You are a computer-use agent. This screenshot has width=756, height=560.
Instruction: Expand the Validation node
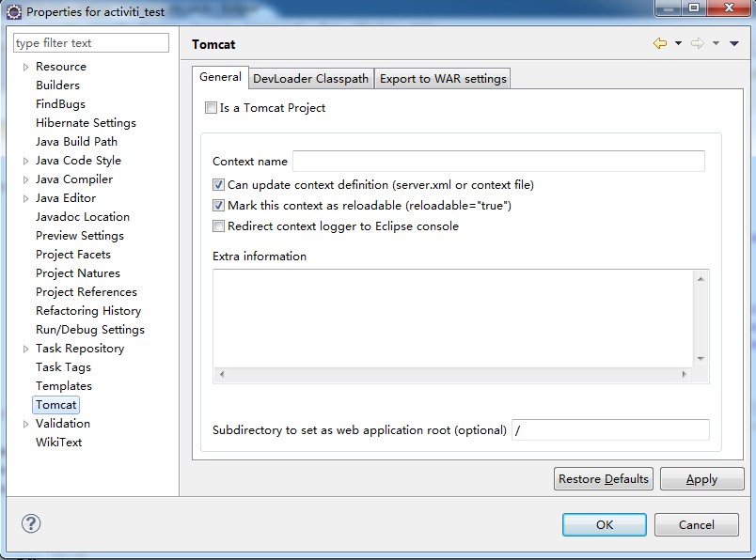[x=26, y=424]
